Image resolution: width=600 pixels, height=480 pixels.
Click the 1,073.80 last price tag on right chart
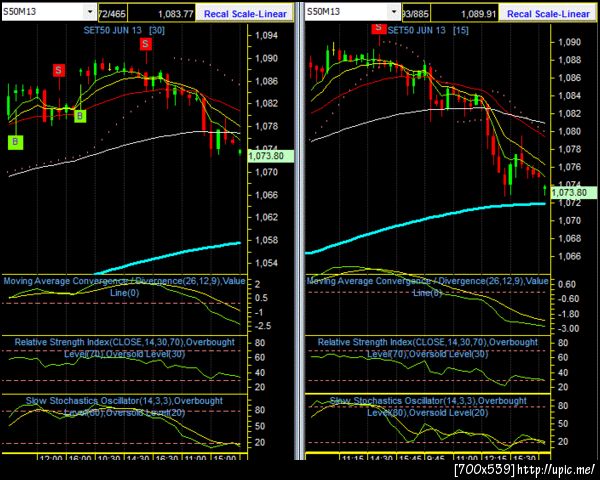pos(574,193)
